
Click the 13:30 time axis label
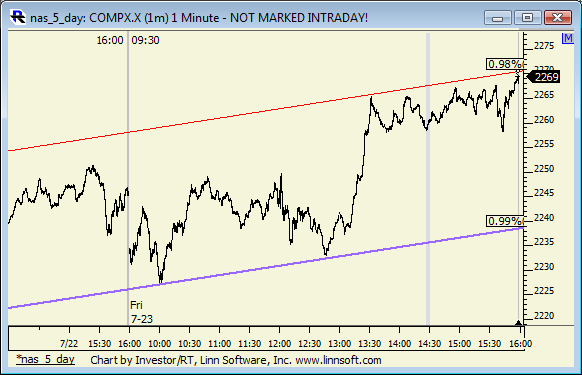point(369,343)
